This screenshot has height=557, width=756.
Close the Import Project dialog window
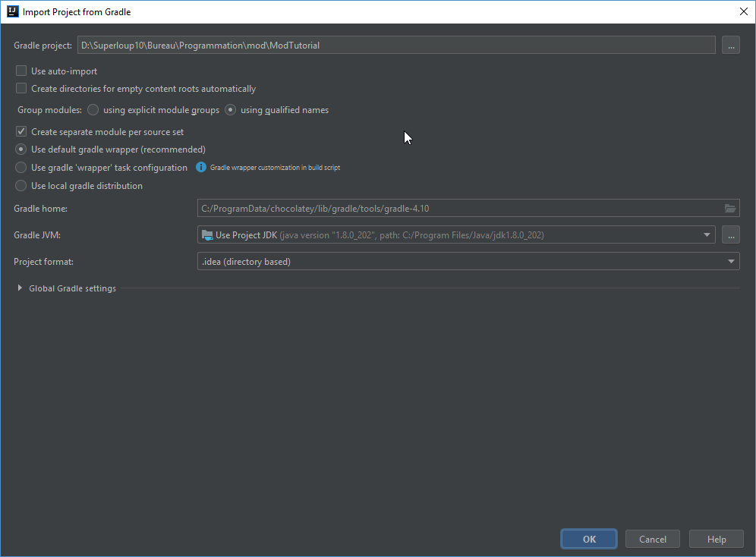click(742, 11)
